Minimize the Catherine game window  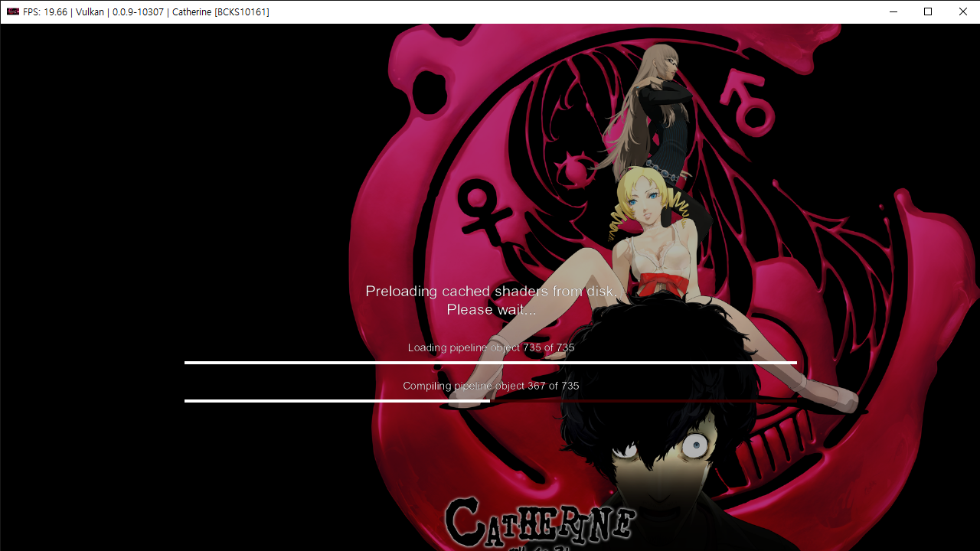point(893,11)
